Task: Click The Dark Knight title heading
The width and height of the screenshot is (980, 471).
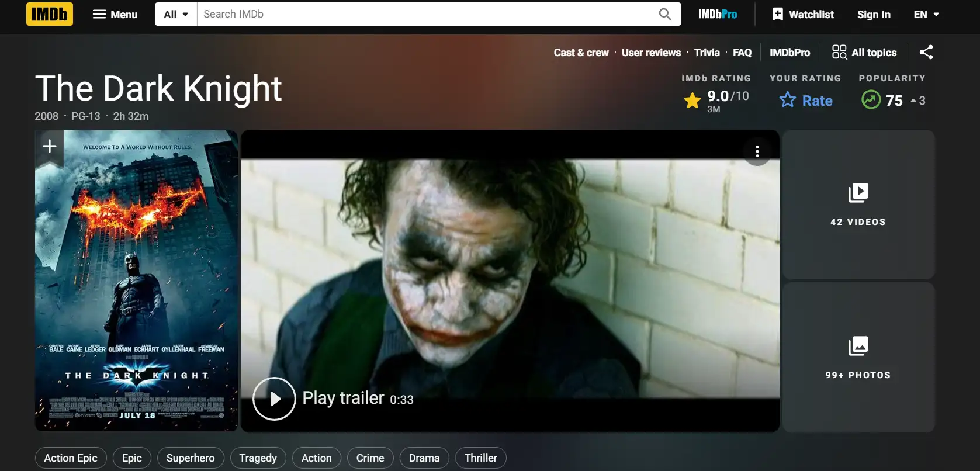Action: (x=158, y=88)
